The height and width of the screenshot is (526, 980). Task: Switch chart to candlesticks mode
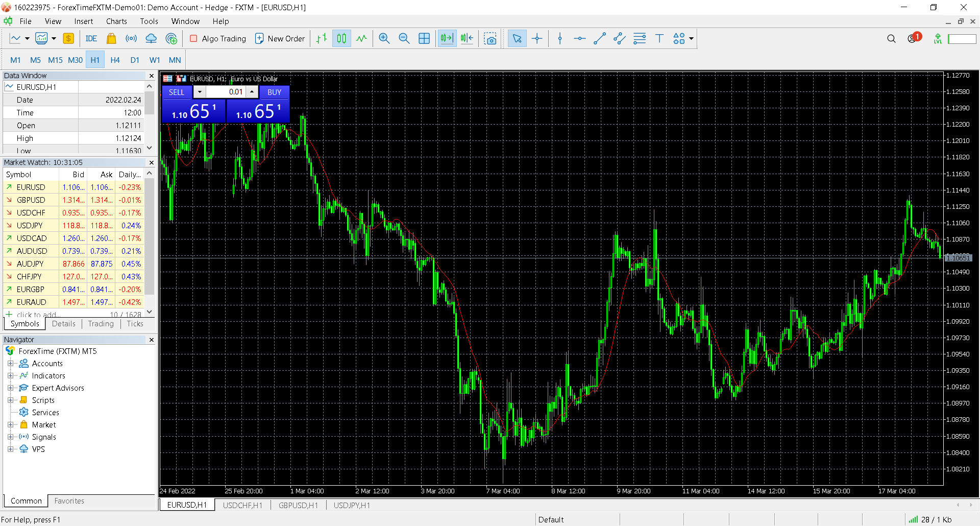[341, 38]
